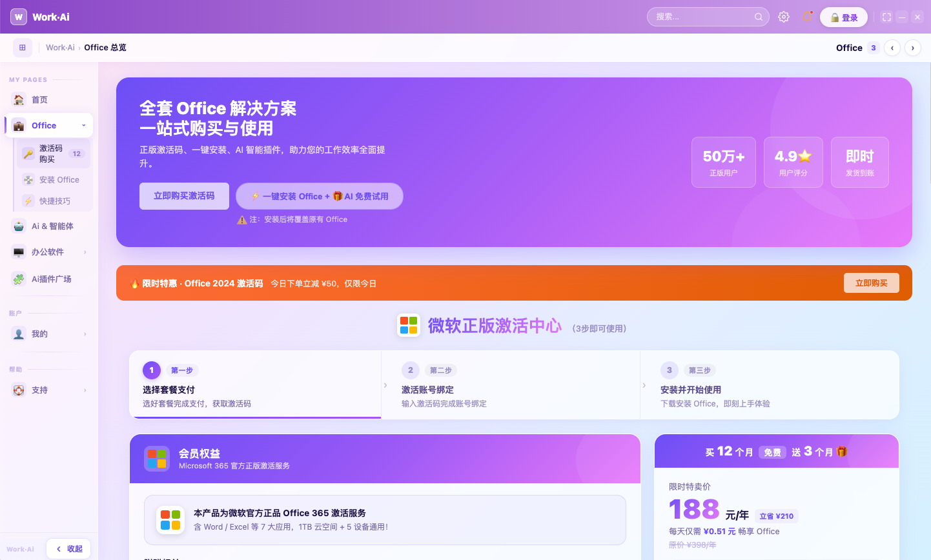Click the Work·Ai breadcrumb link
The height and width of the screenshot is (560, 931).
pyautogui.click(x=60, y=48)
